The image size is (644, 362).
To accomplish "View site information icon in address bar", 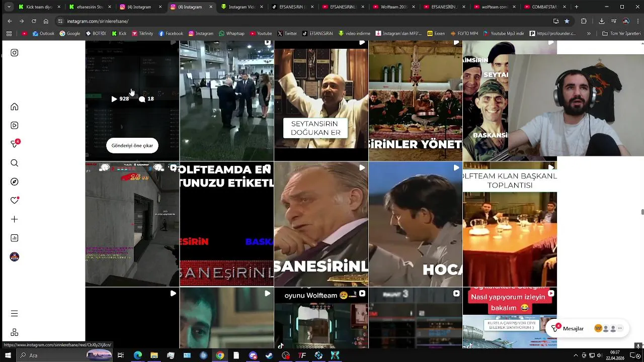I will tap(60, 21).
